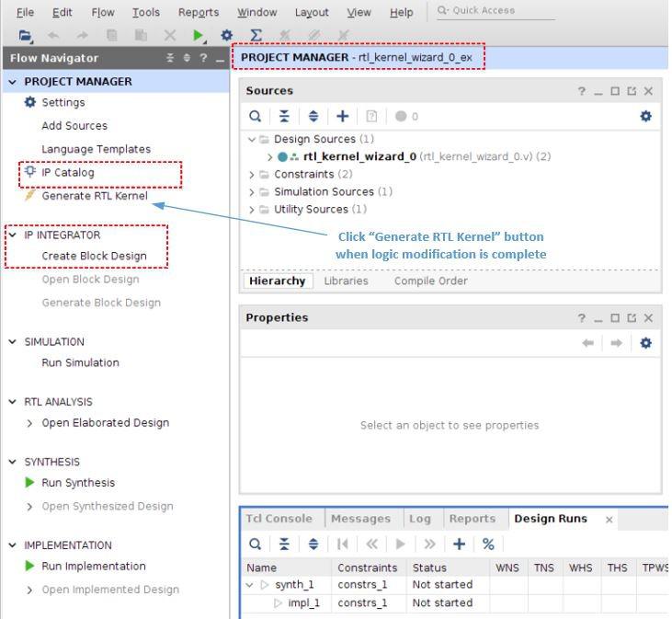Image resolution: width=672 pixels, height=619 pixels.
Task: Collapse Design Sources folder
Action: (x=252, y=139)
